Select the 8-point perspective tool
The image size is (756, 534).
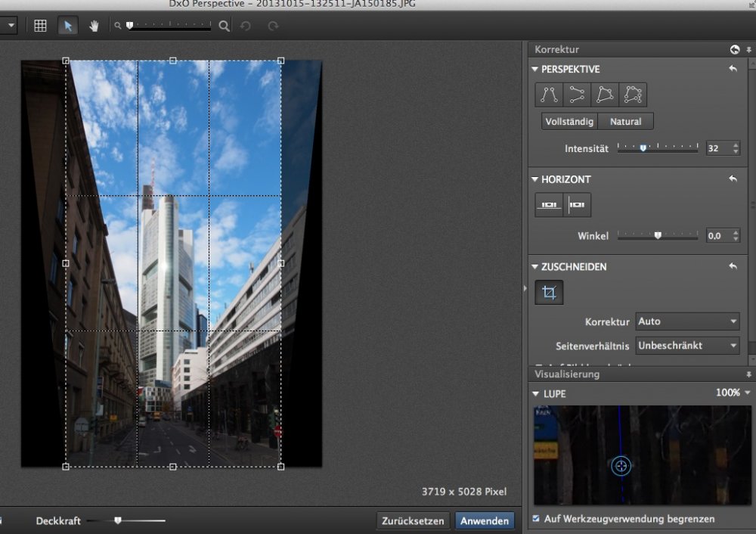633,95
